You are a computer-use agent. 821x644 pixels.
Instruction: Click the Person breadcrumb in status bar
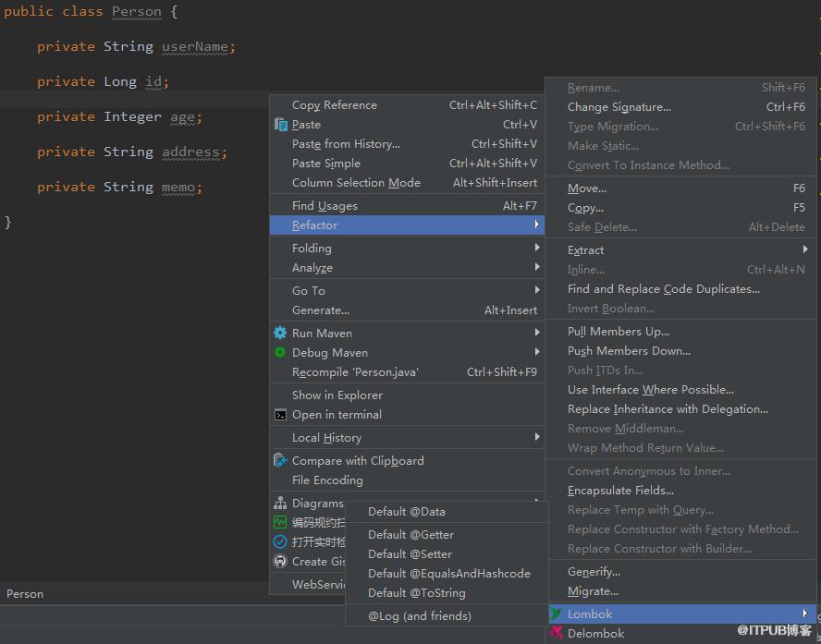25,594
